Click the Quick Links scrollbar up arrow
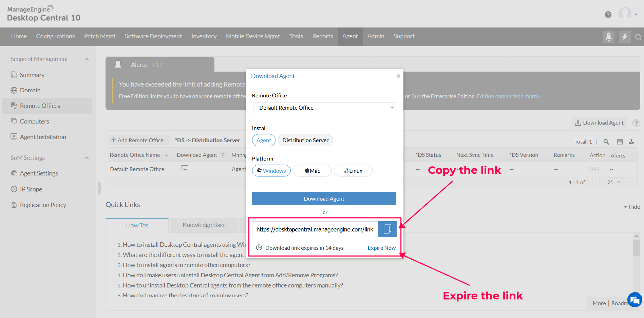644x318 pixels. click(x=637, y=237)
